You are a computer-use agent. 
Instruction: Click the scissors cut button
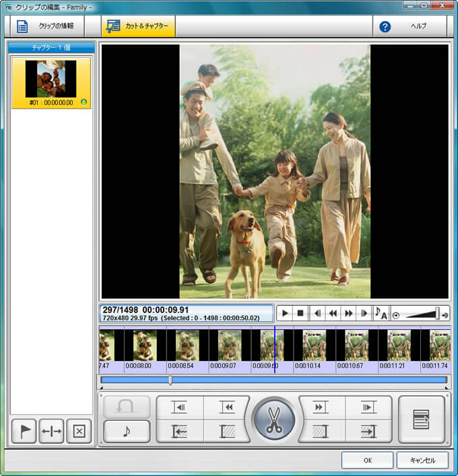point(274,419)
